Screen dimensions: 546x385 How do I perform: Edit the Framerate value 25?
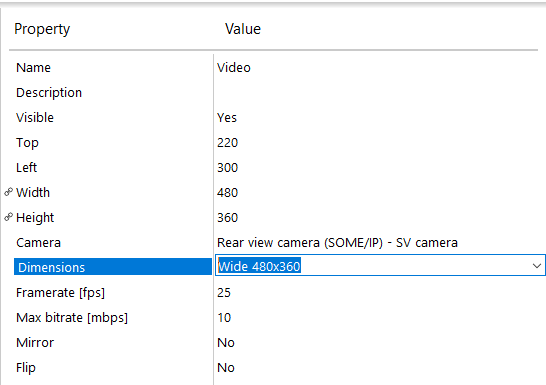224,293
